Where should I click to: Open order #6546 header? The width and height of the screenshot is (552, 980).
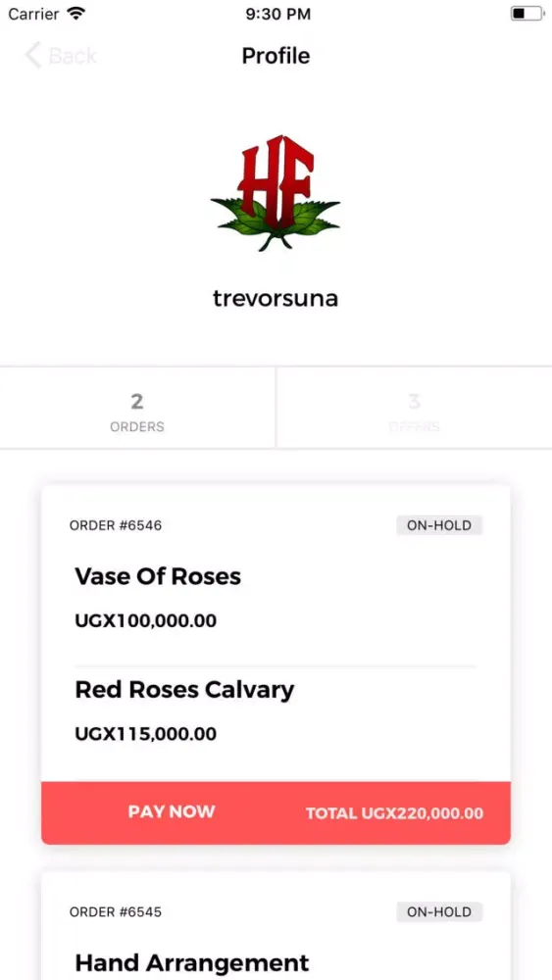[116, 525]
